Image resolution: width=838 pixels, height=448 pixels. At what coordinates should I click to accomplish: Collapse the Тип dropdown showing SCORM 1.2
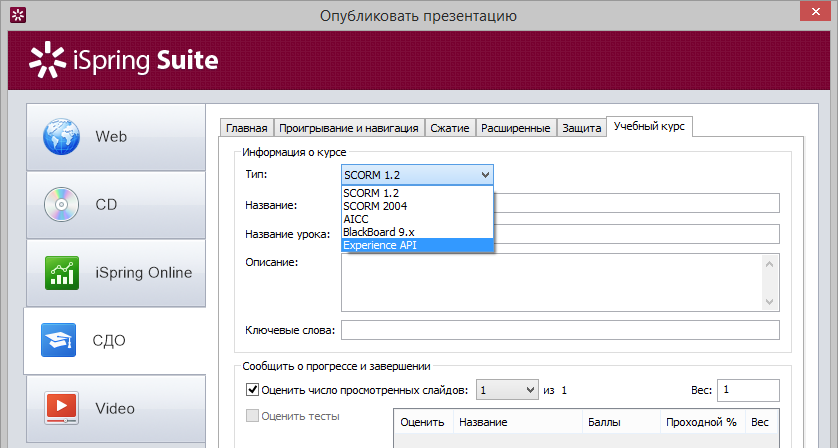pyautogui.click(x=417, y=175)
